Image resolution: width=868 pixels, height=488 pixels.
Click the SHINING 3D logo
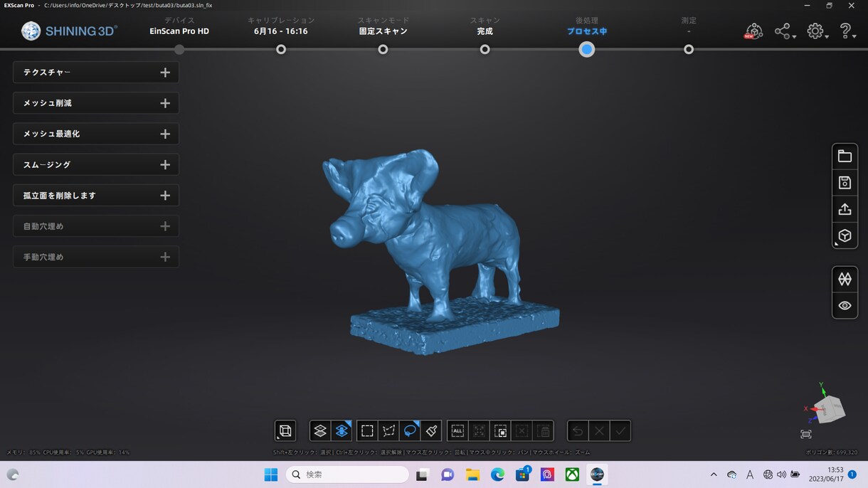pyautogui.click(x=70, y=31)
